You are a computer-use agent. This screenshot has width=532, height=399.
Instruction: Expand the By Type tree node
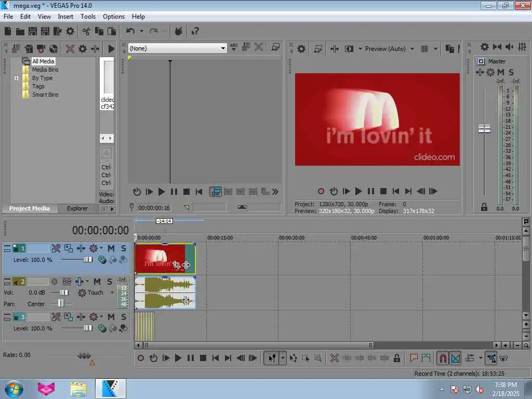pyautogui.click(x=16, y=78)
